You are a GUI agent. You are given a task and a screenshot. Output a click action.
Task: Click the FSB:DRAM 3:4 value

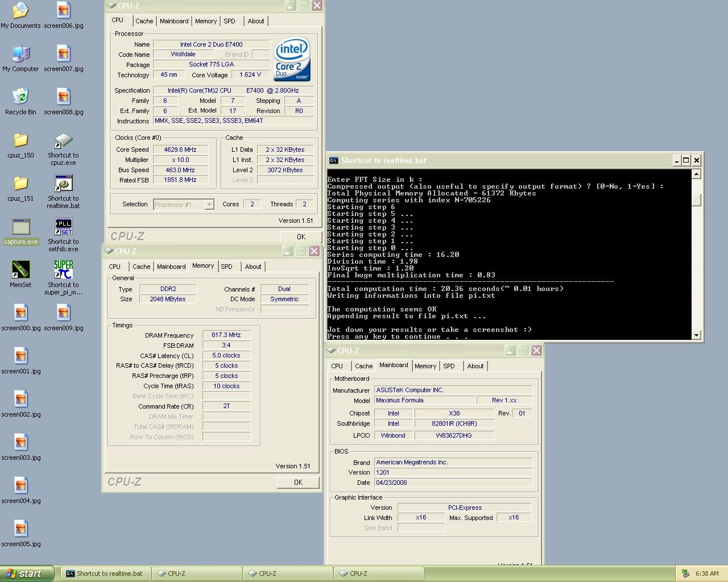(x=226, y=345)
